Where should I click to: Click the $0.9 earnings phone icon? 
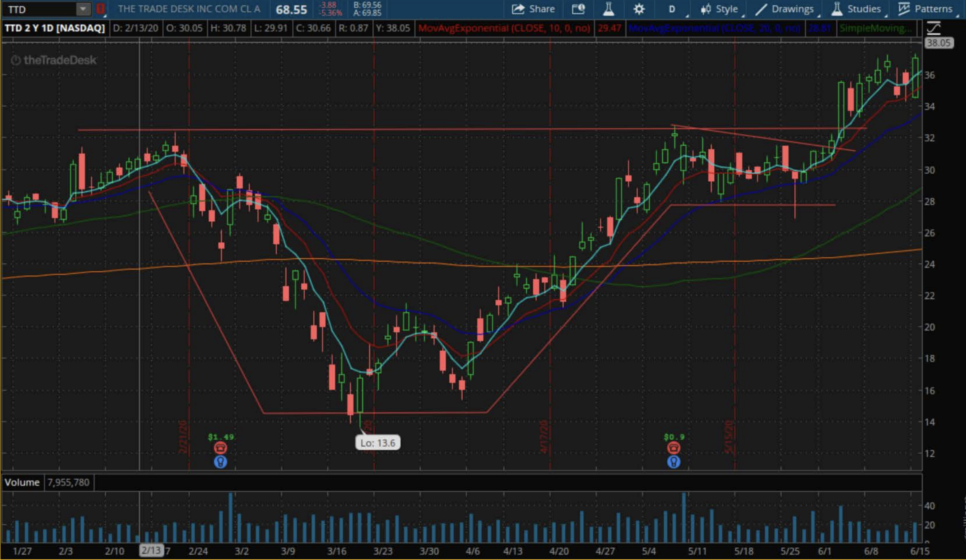pos(673,448)
